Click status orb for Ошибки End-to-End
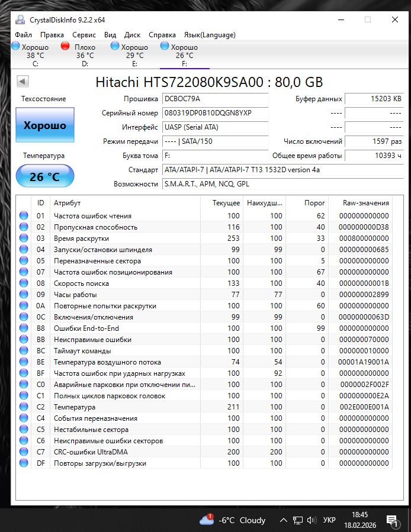411x532 pixels. click(24, 328)
